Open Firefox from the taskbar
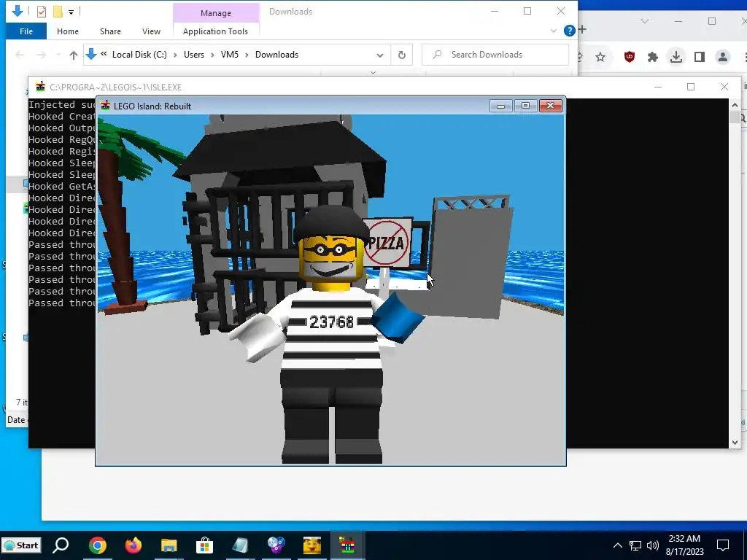Image resolution: width=747 pixels, height=560 pixels. (133, 545)
